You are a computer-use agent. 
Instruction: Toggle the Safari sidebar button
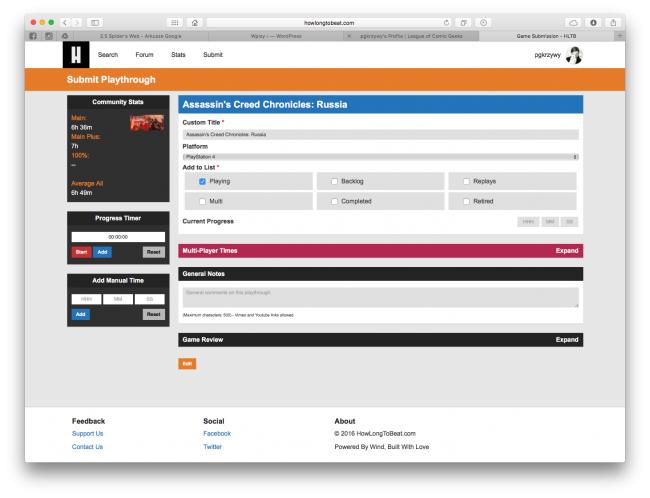point(95,22)
